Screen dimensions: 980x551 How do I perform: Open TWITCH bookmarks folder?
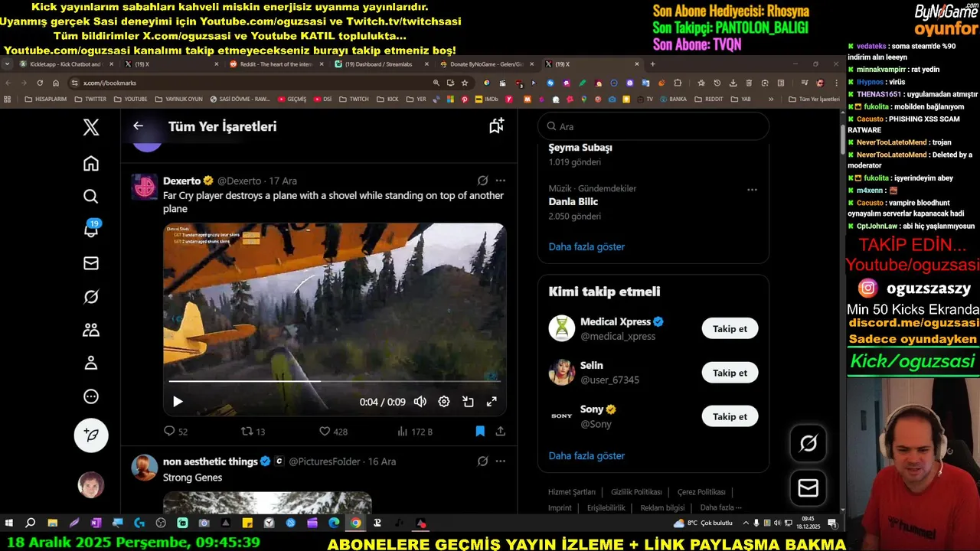353,99
